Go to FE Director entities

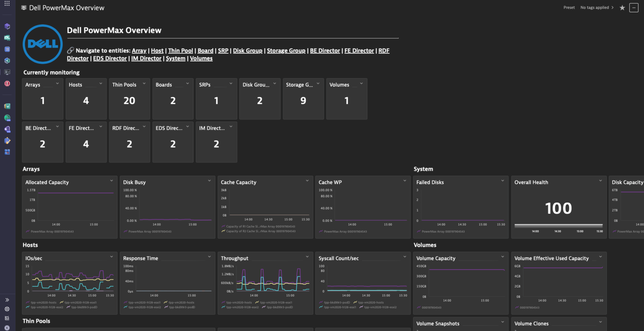(x=359, y=50)
